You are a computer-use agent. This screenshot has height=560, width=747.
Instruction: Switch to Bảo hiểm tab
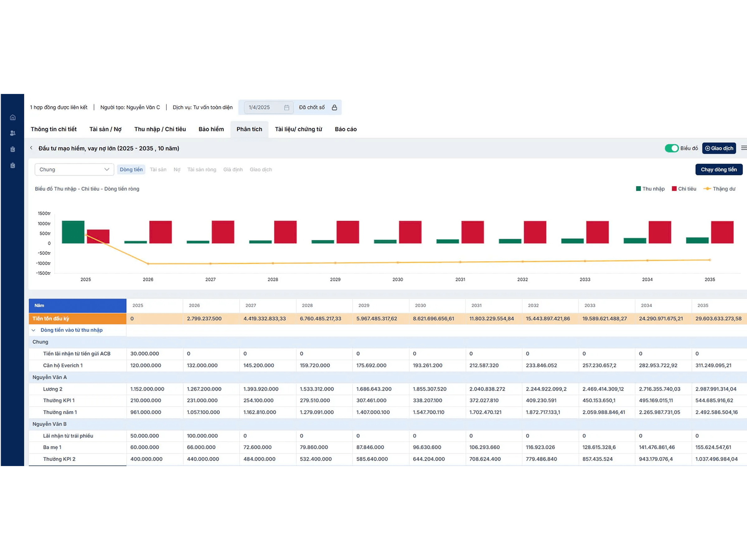[211, 129]
